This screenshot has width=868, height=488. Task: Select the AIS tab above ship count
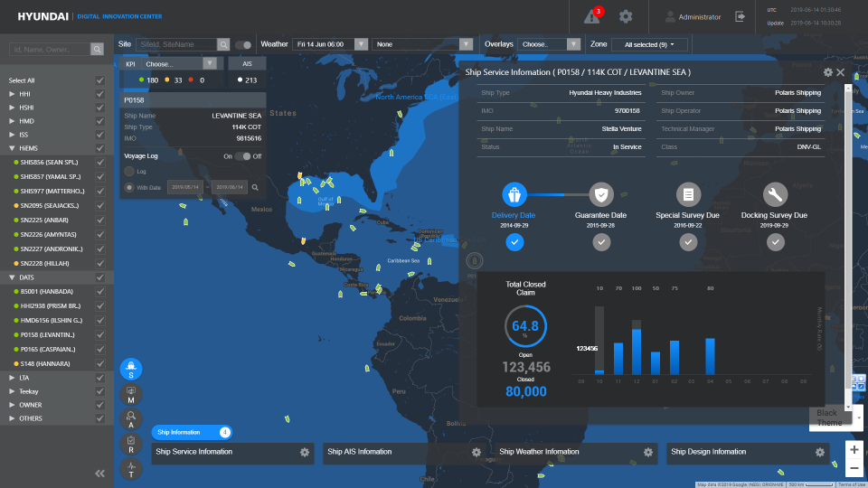pos(247,64)
